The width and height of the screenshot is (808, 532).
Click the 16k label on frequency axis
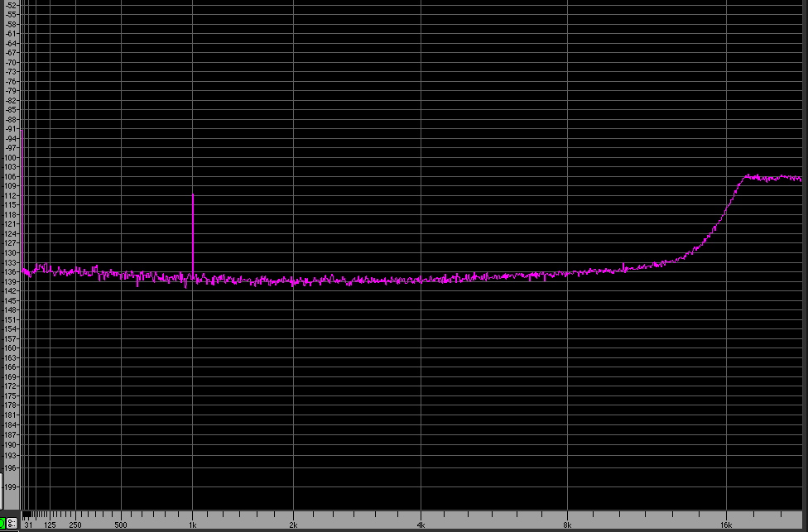(726, 525)
